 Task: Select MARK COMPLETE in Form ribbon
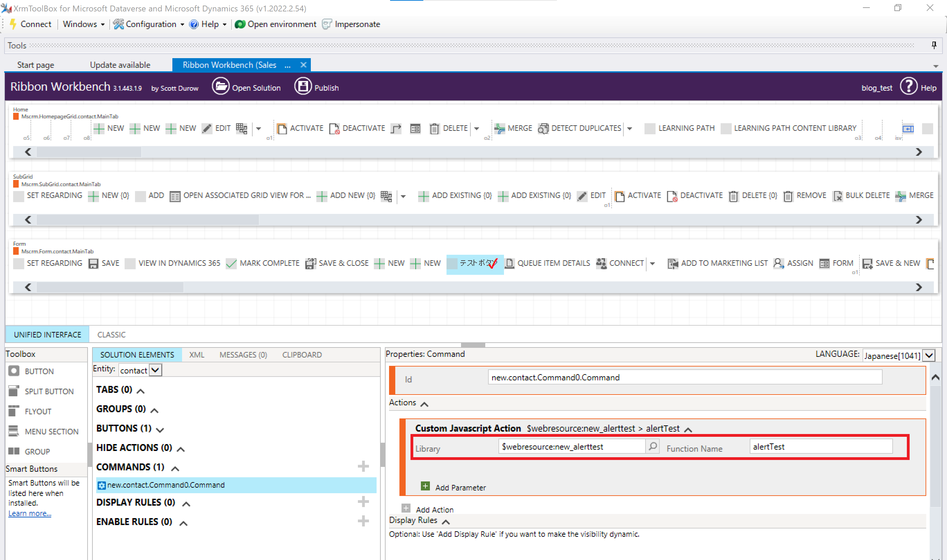[263, 263]
